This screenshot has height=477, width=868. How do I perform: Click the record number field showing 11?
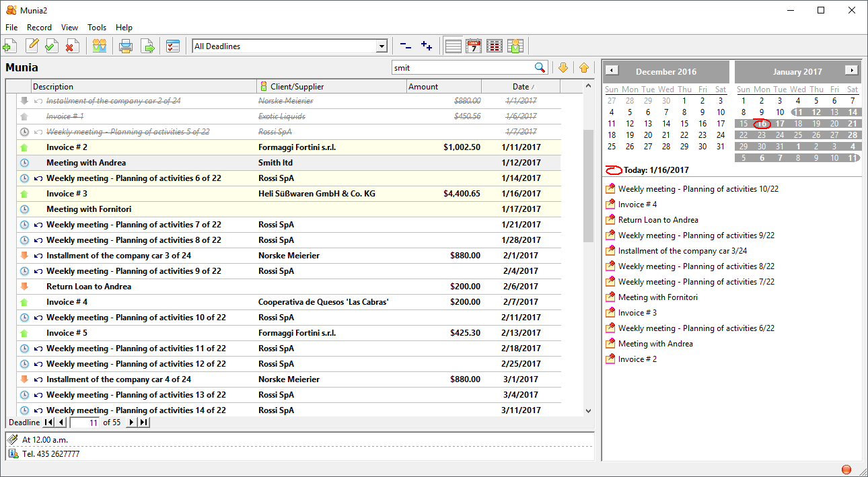[84, 423]
